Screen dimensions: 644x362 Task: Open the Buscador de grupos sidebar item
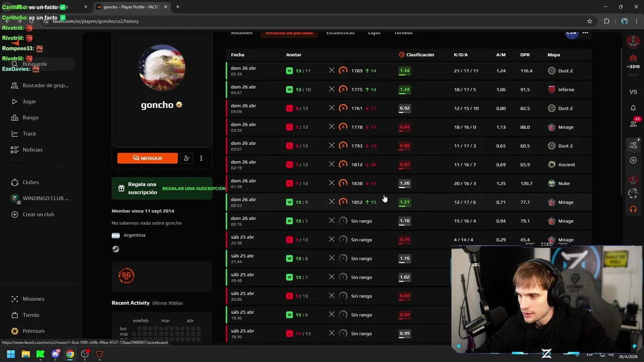[40, 85]
